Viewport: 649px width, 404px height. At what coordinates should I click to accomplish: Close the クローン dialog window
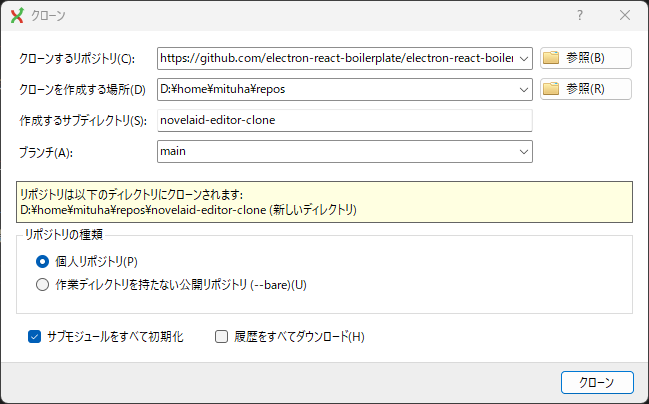point(624,16)
